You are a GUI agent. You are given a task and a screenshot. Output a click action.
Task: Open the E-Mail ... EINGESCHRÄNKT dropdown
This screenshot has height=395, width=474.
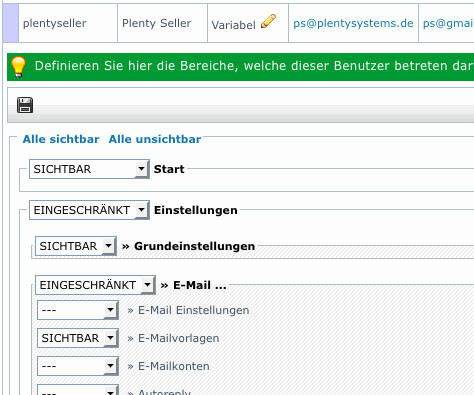(x=95, y=285)
